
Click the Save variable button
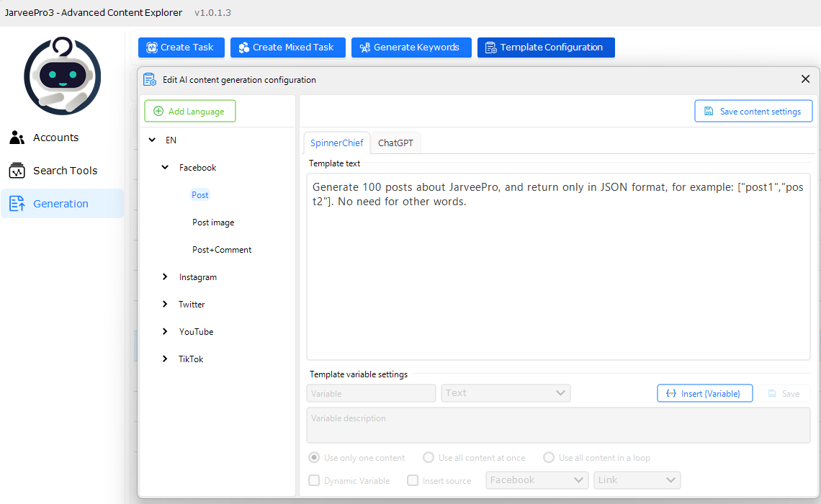pos(784,393)
